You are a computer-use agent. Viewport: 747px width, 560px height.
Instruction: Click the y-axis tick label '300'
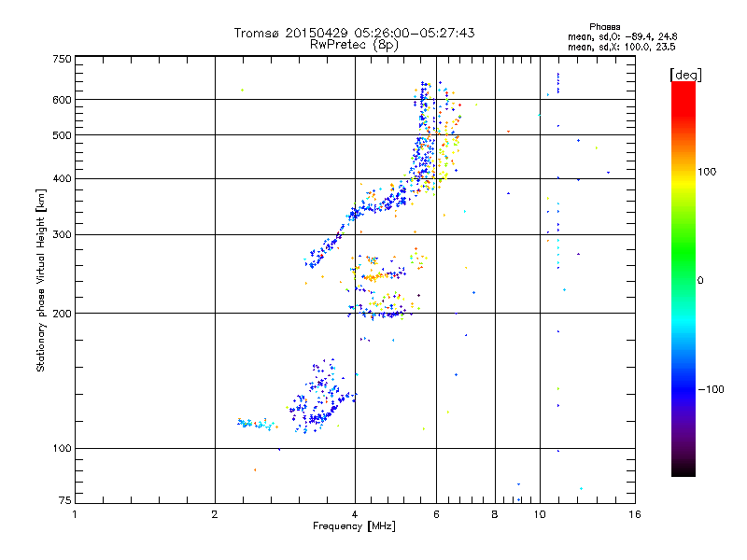click(62, 235)
